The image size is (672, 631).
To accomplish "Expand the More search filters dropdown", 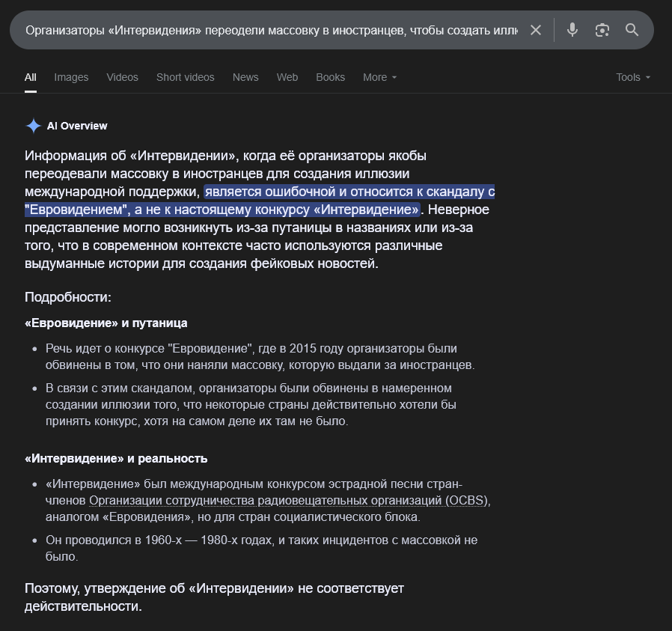I will tap(379, 77).
